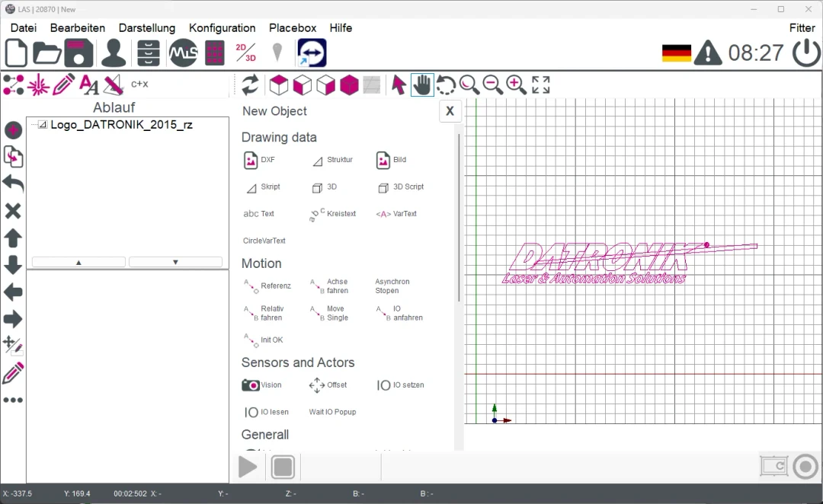Click the fit-to-screen expand arrows icon
The width and height of the screenshot is (823, 504).
(x=541, y=85)
